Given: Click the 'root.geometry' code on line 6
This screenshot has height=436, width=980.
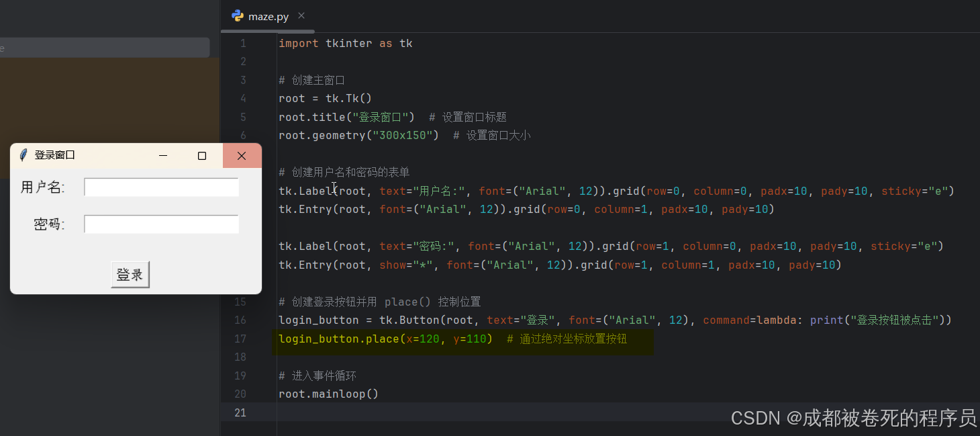Looking at the screenshot, I should (x=322, y=135).
